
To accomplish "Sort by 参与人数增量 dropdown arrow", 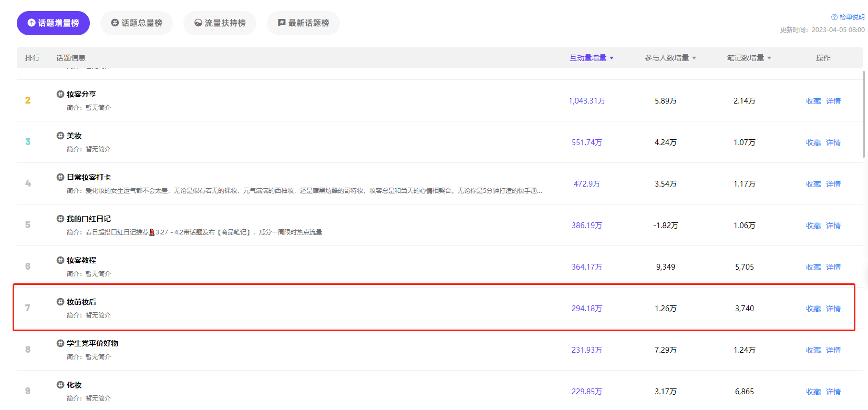I will click(694, 58).
